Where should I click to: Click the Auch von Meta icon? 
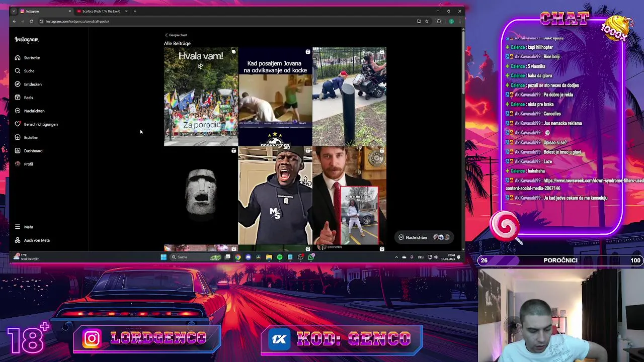tap(18, 240)
